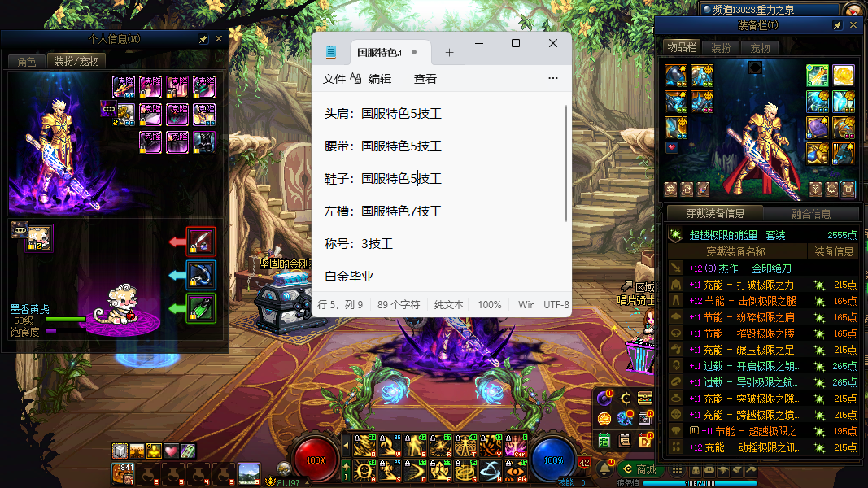Image resolution: width=868 pixels, height=488 pixels.
Task: Open the 查看 menu in Notepad
Action: coord(425,79)
